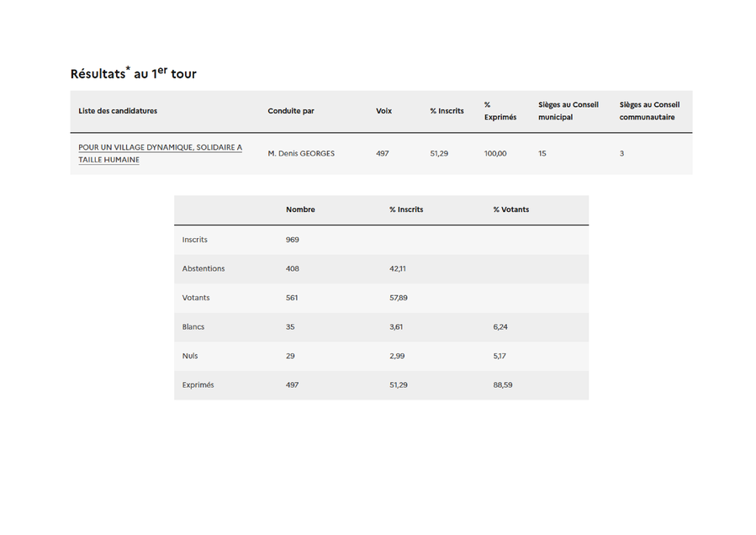Click the "Nombre" column header
Screen dimensions: 756x535
point(300,209)
